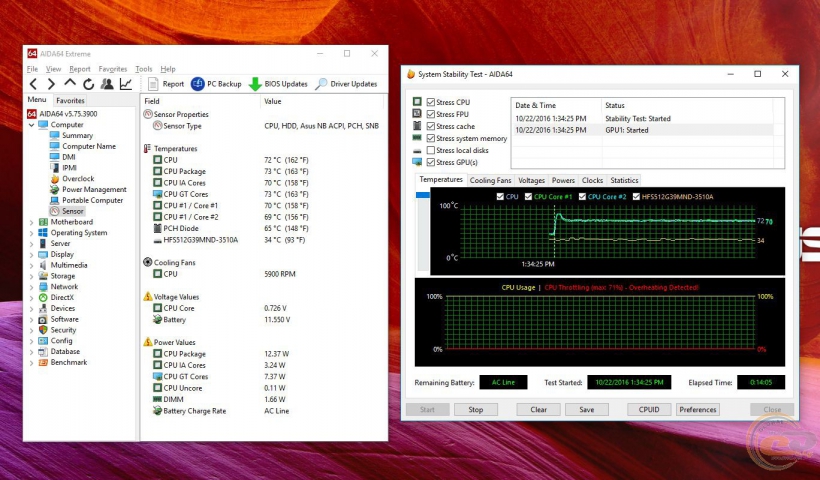Viewport: 820px width, 480px height.
Task: Expand the Display tree node
Action: pos(31,255)
